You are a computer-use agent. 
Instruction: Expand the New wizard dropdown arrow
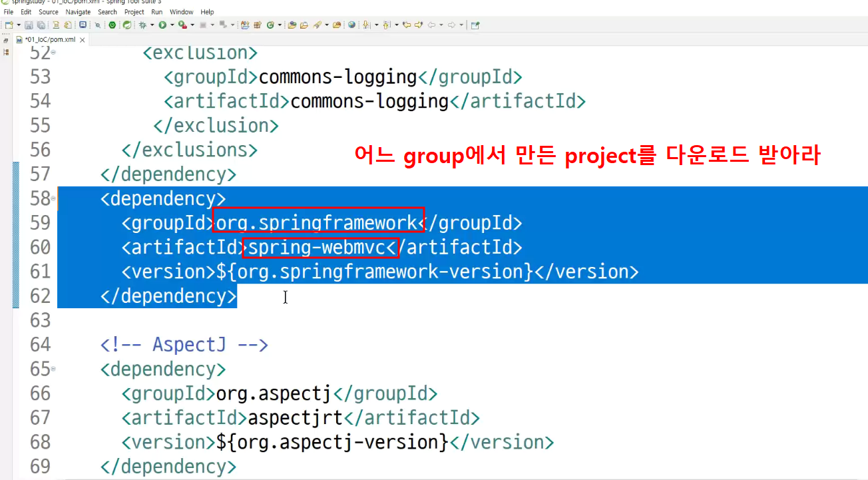(18, 25)
